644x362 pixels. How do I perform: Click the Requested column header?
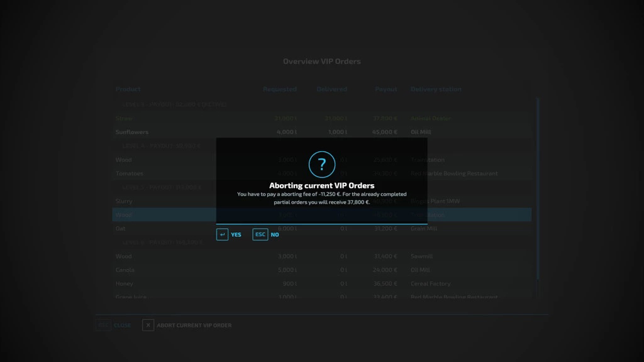(x=279, y=89)
